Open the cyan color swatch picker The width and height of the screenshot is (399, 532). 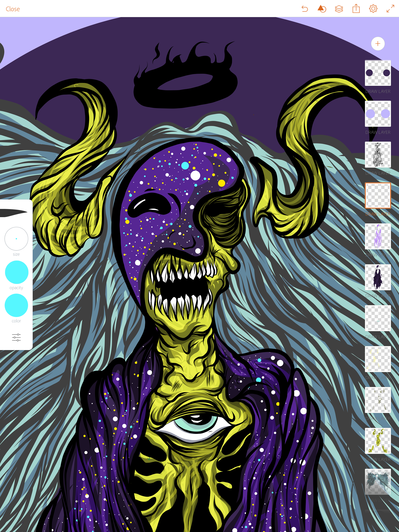click(16, 305)
